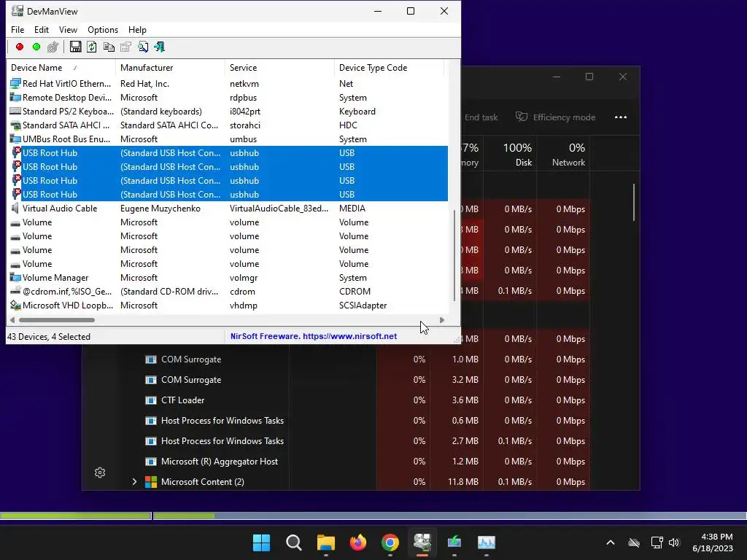Click the red Disable Selected Devices icon

pos(20,47)
